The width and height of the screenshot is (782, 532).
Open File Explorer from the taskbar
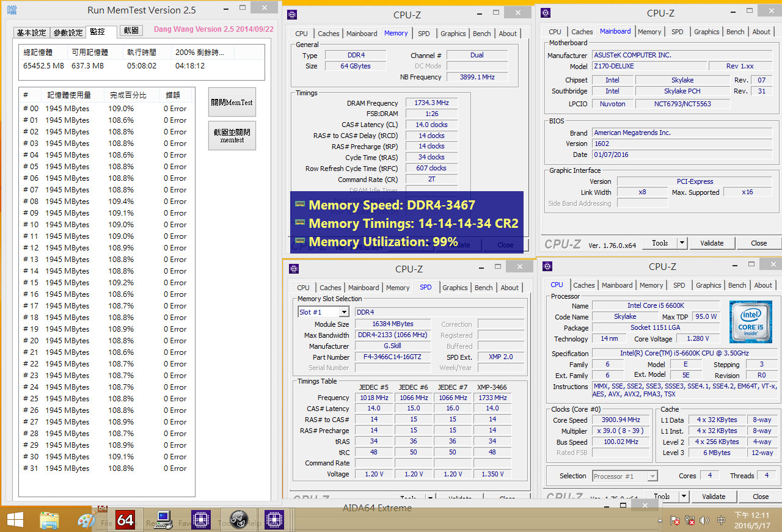point(49,520)
